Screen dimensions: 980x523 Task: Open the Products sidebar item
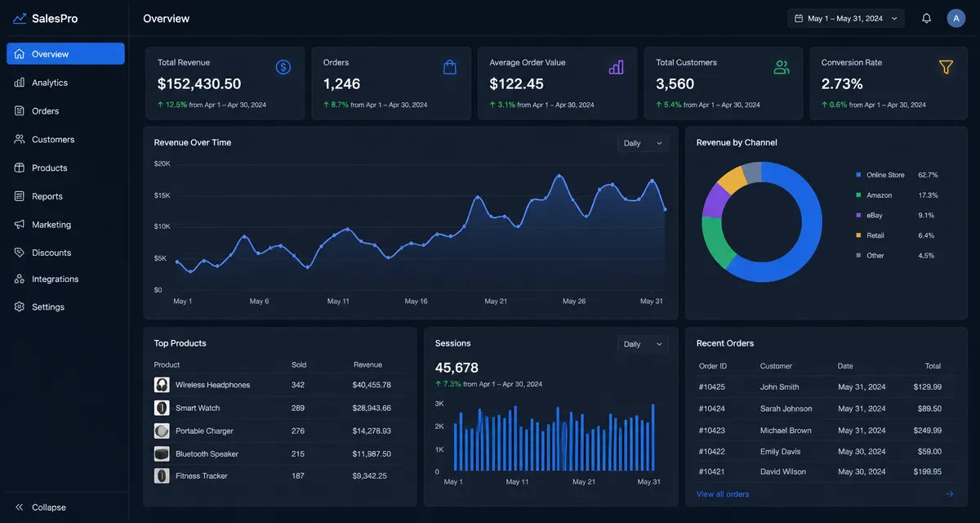point(65,168)
